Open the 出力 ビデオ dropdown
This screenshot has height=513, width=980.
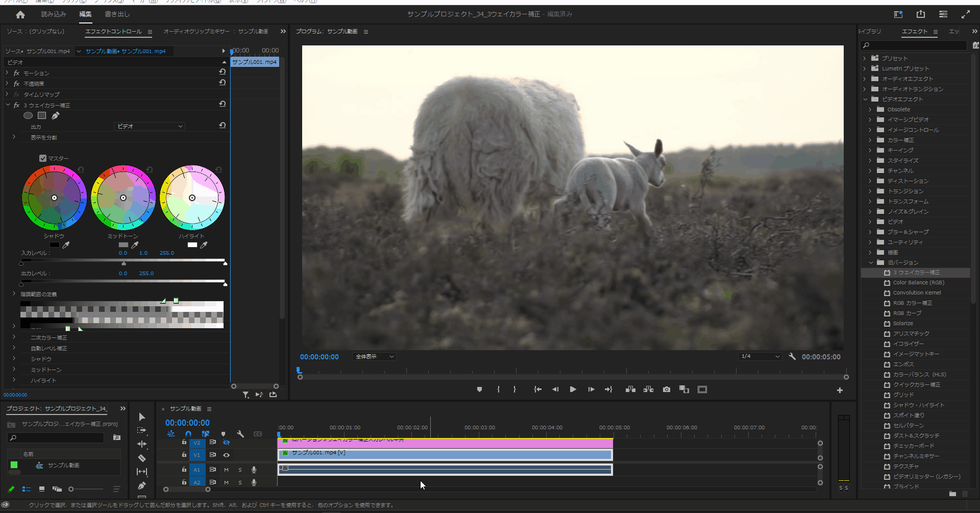[149, 126]
